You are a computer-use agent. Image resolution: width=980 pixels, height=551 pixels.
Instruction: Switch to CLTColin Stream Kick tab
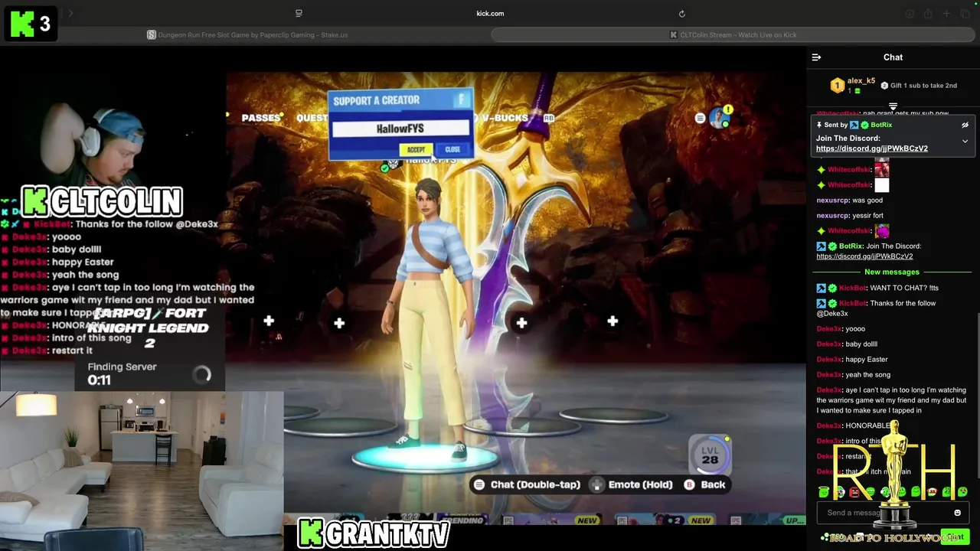pyautogui.click(x=733, y=35)
